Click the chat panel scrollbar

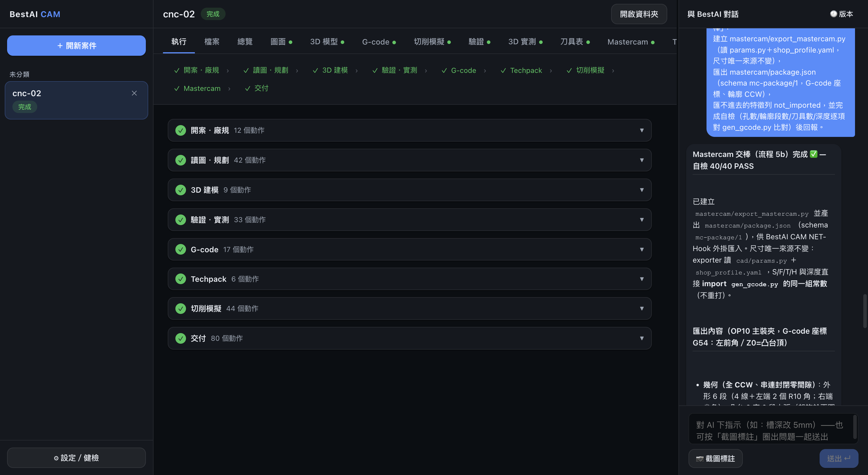865,311
